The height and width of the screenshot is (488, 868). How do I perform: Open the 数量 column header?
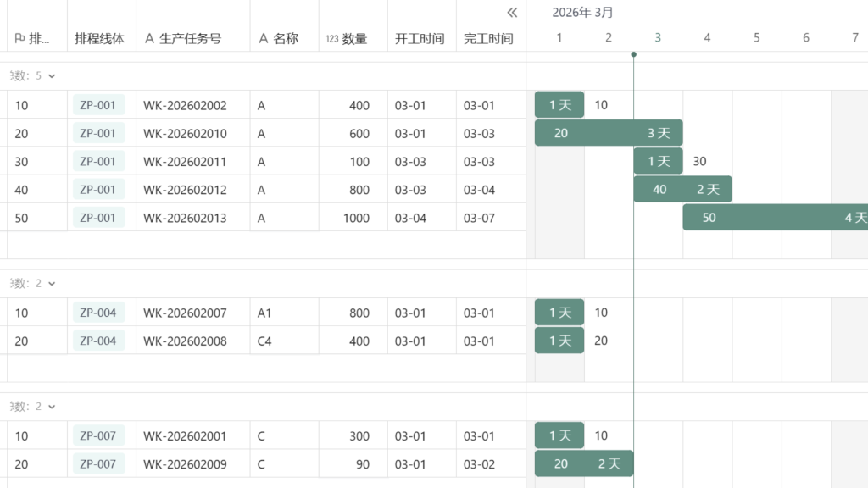click(x=353, y=38)
